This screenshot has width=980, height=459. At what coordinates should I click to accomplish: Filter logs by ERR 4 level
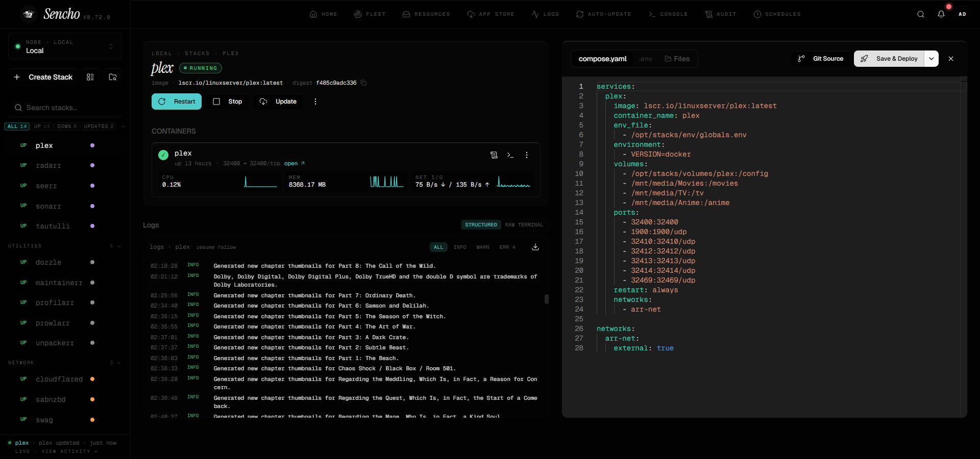tap(507, 247)
